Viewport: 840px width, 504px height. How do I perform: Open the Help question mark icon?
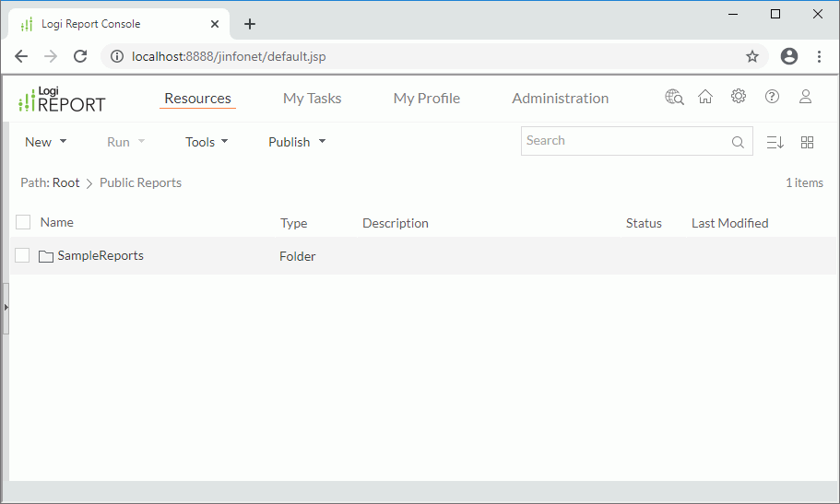click(x=773, y=97)
